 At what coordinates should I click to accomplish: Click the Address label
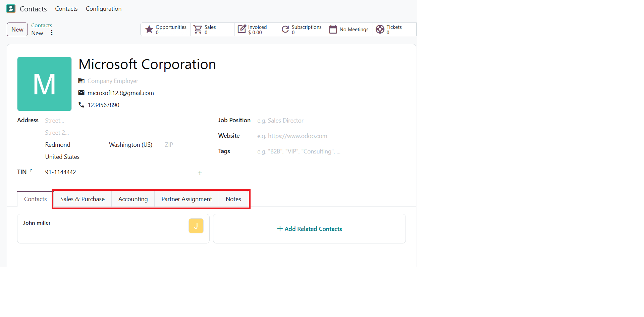[28, 120]
